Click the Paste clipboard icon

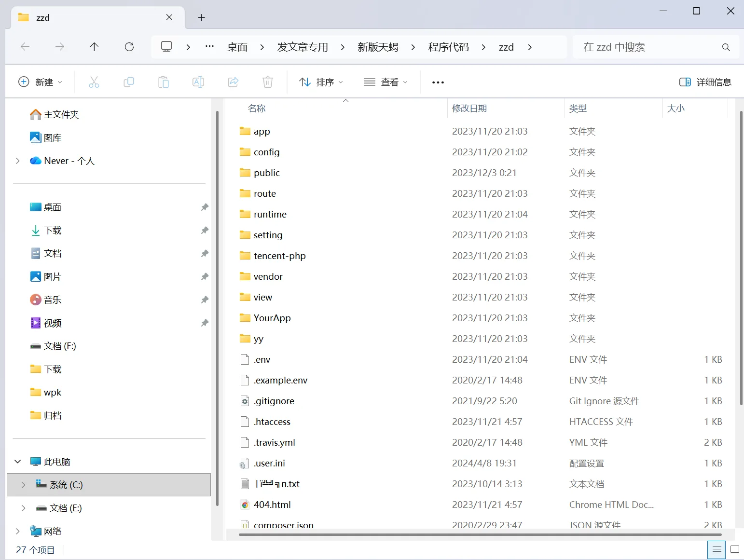[x=164, y=82]
